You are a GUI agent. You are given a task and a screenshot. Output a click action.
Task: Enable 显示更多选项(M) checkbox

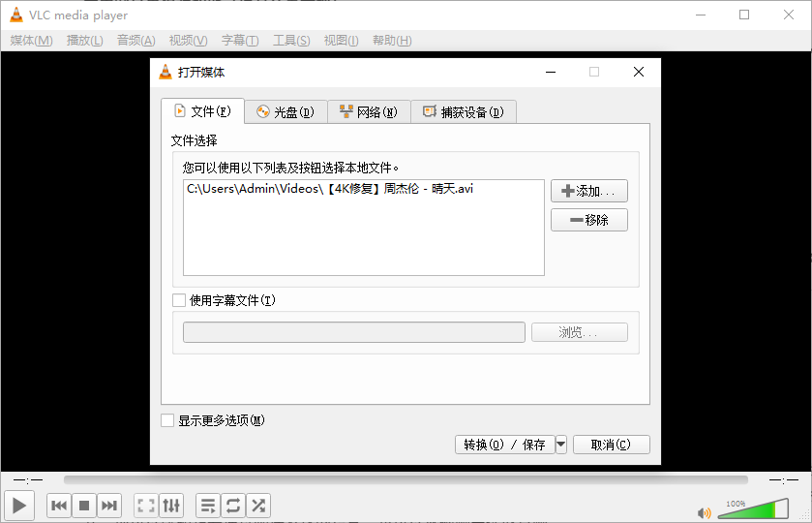click(x=167, y=420)
